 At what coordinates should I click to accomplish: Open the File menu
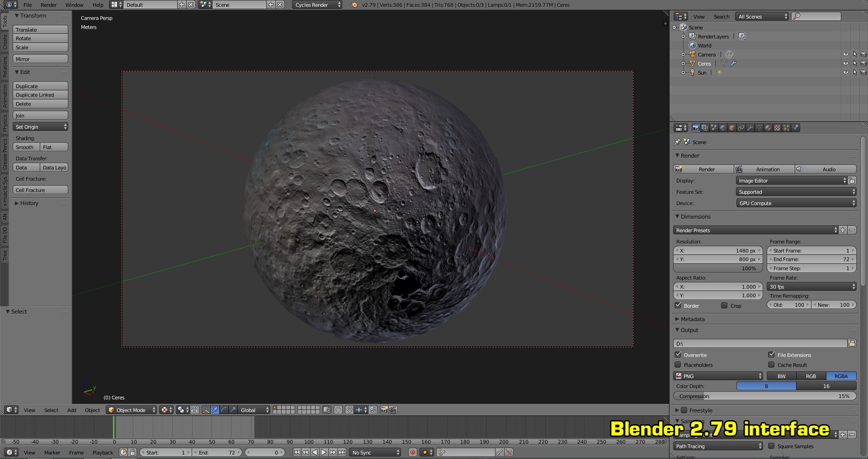tap(28, 5)
